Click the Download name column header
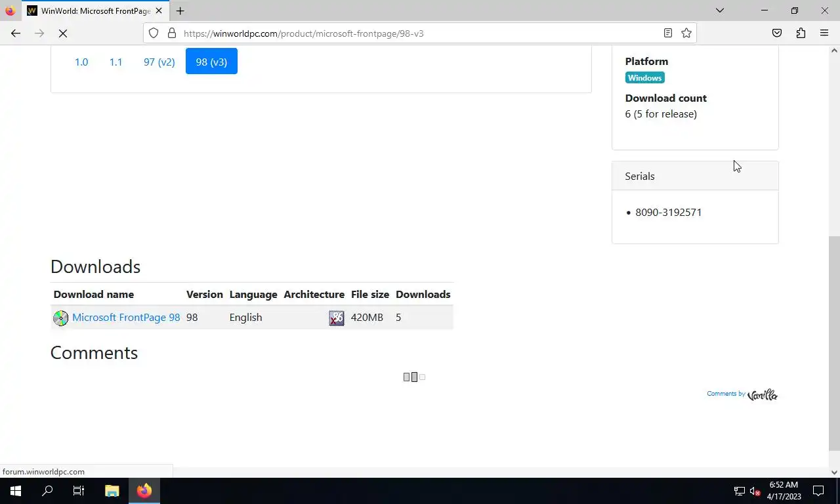This screenshot has height=504, width=840. (x=94, y=295)
